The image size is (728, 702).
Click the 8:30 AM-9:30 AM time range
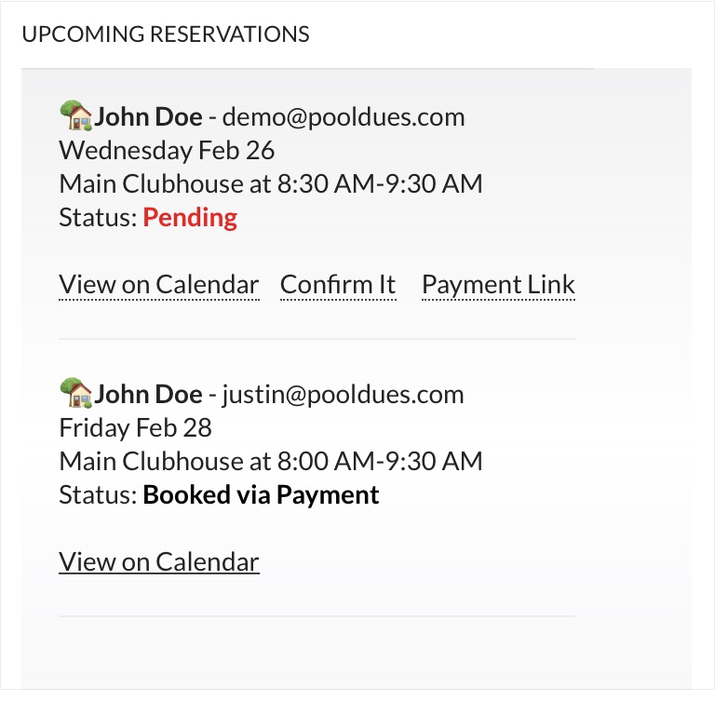(380, 183)
